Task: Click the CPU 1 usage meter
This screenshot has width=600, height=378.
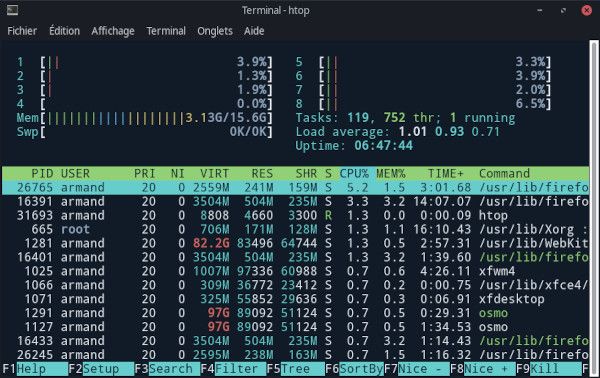Action: 145,62
